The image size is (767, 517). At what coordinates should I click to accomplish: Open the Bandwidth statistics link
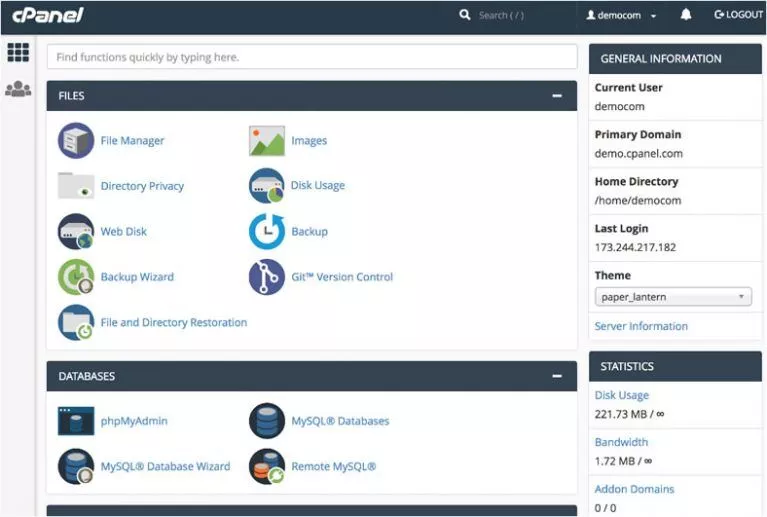(621, 442)
